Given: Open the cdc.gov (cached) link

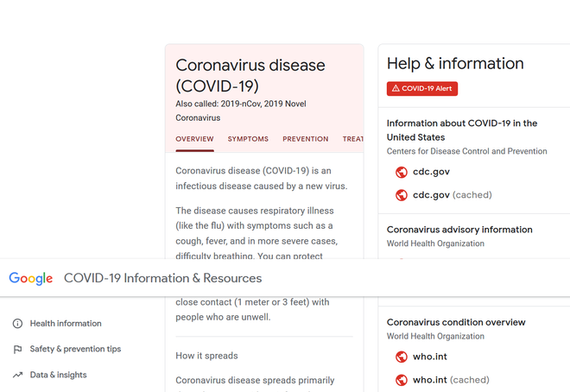Looking at the screenshot, I should click(x=452, y=195).
